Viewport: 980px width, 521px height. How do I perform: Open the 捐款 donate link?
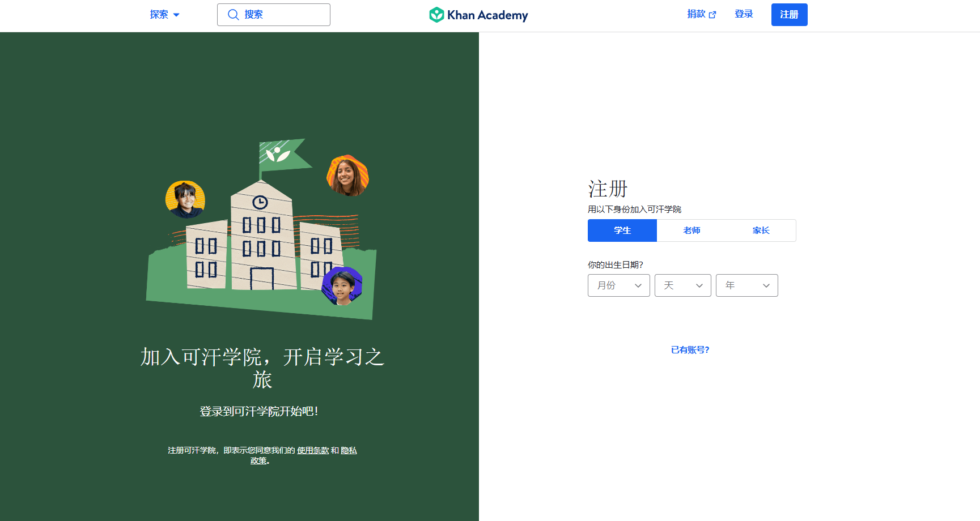pos(702,14)
